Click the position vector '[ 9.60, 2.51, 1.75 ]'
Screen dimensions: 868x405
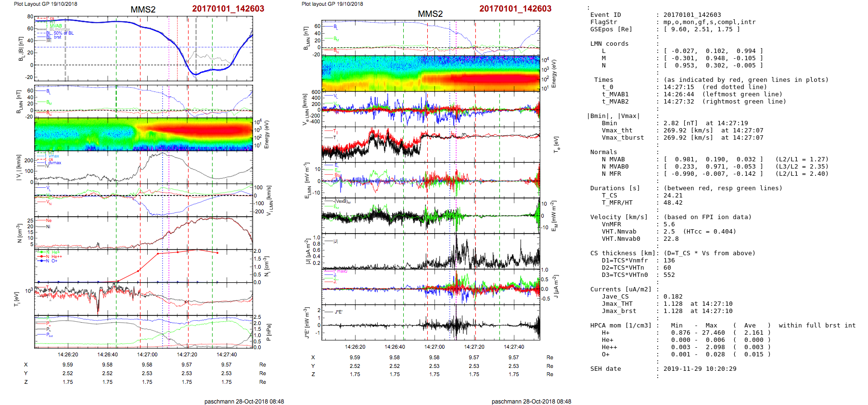click(x=702, y=29)
